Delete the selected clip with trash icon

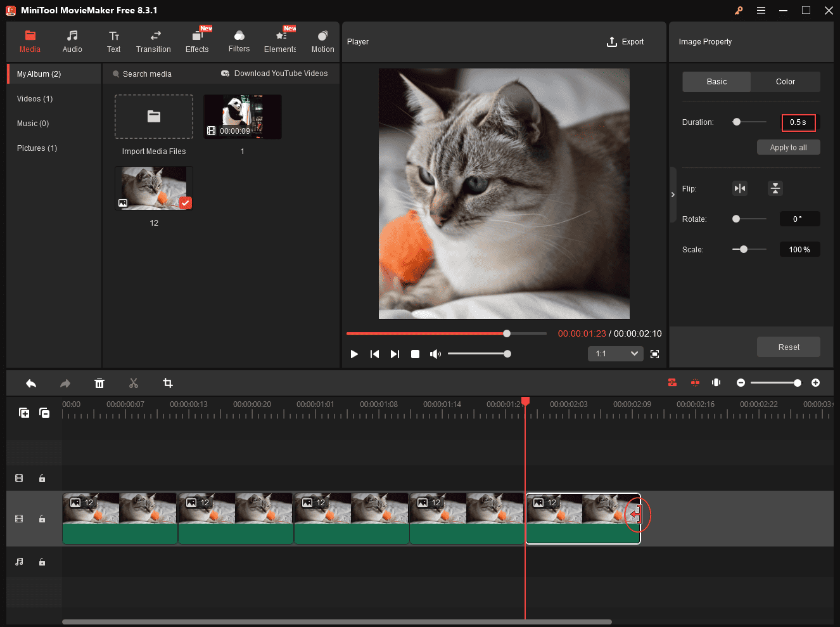tap(99, 383)
